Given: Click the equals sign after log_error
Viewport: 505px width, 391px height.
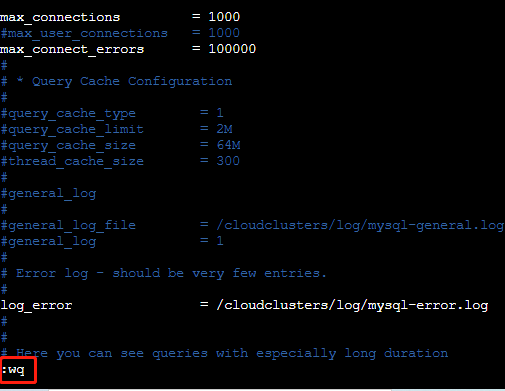Looking at the screenshot, I should [x=204, y=305].
